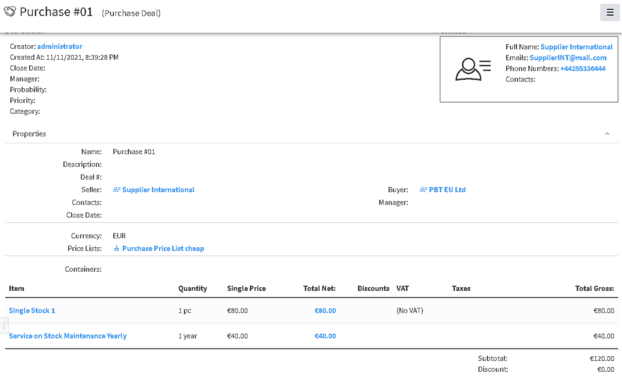622x376 pixels.
Task: Open the Single Stock 1 item
Action: (x=32, y=311)
